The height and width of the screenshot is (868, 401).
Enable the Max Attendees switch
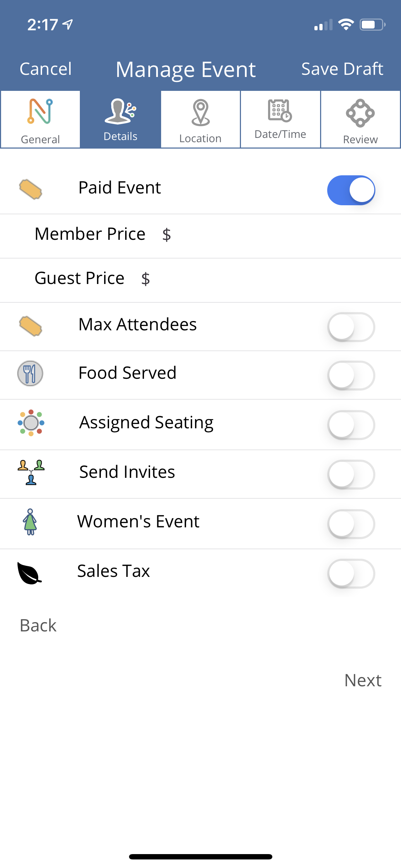click(x=351, y=327)
